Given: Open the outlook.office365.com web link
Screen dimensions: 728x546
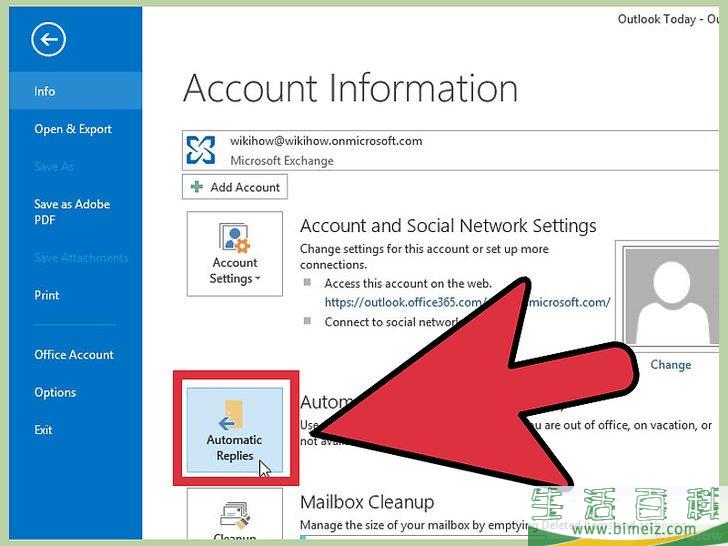Looking at the screenshot, I should tap(467, 302).
